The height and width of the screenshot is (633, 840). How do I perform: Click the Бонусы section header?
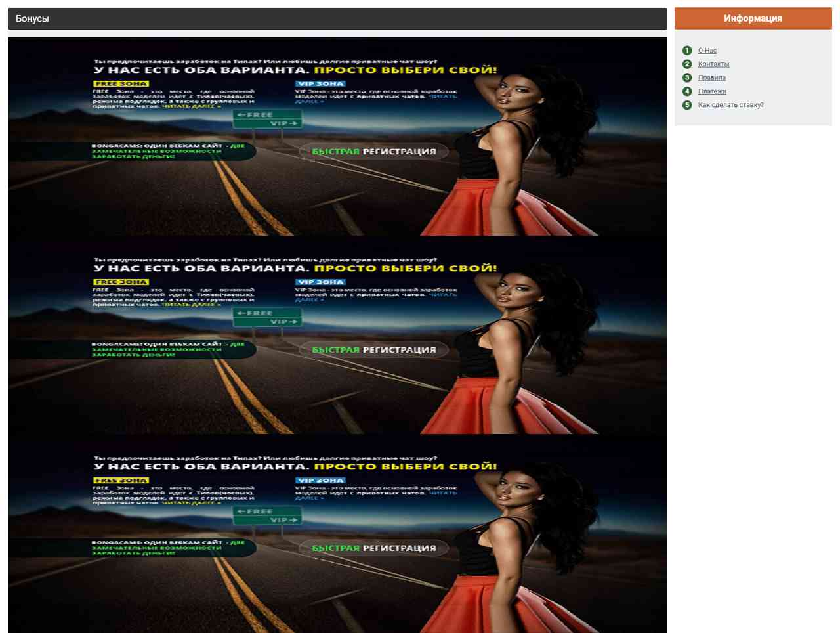pos(337,18)
